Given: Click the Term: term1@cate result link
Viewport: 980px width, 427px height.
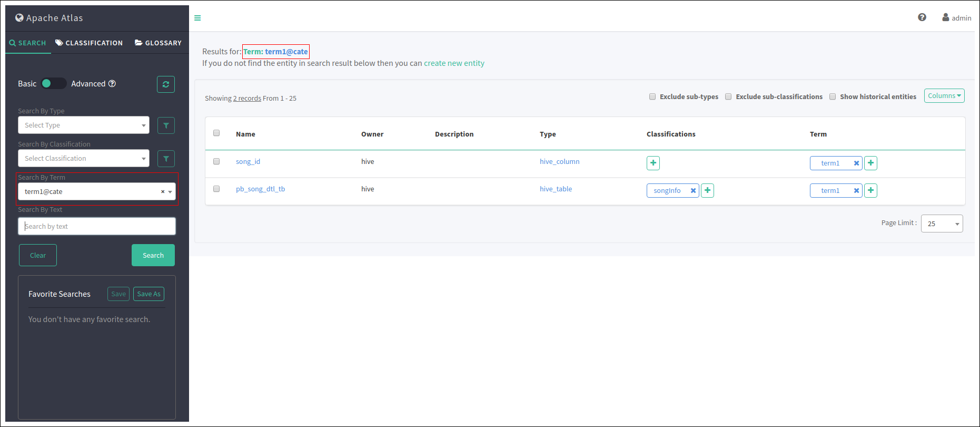Looking at the screenshot, I should pyautogui.click(x=275, y=52).
